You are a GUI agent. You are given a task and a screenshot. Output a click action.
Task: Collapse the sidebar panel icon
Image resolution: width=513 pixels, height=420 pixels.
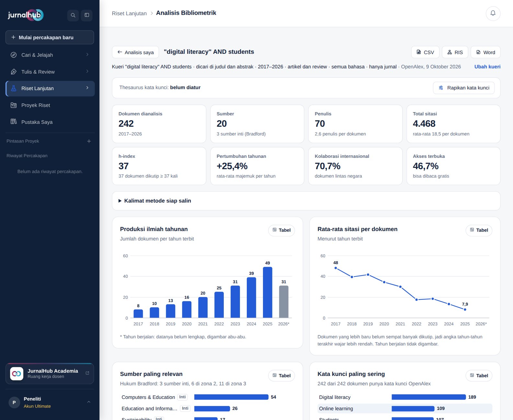click(87, 15)
